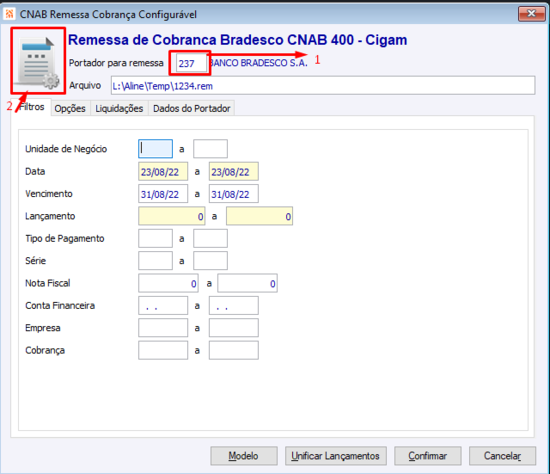
Task: Focus the first Lançamento number field
Action: coord(172,216)
